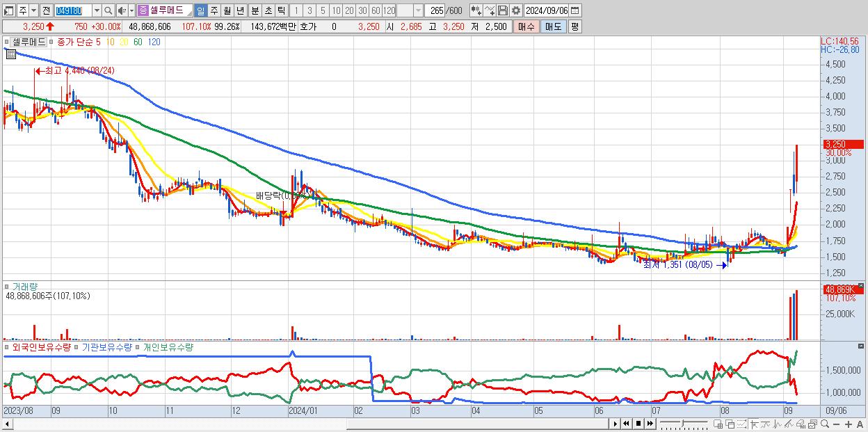Screen dimensions: 868x432
Task: Click the plus zoom-in icon at bottom
Action: pyautogui.click(x=848, y=424)
